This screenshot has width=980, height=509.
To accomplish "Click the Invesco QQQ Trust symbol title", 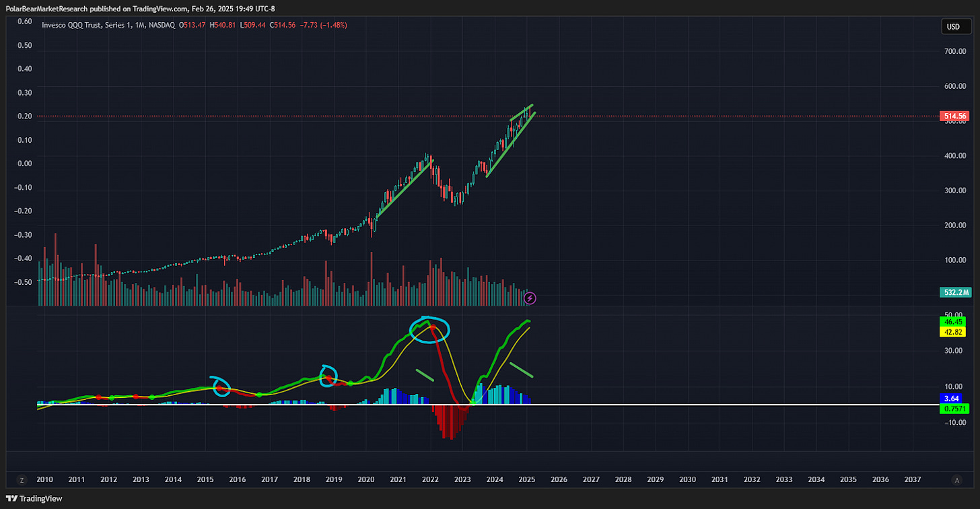I will pos(81,25).
